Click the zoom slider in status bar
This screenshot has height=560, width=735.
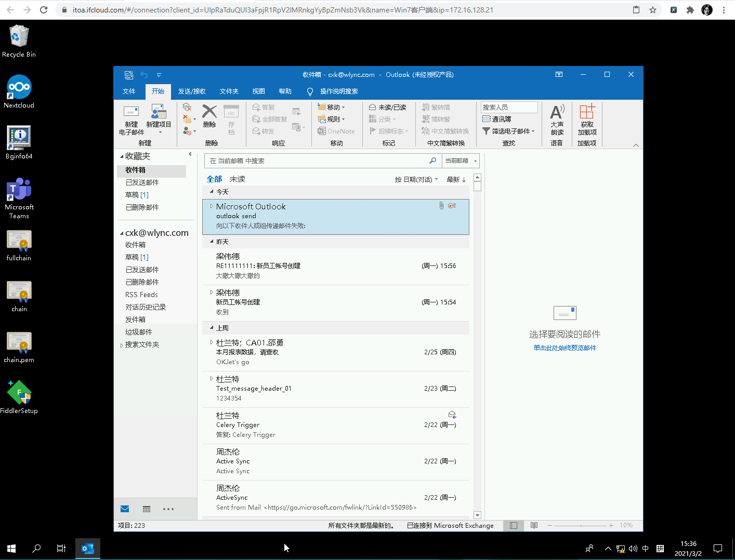pos(581,525)
